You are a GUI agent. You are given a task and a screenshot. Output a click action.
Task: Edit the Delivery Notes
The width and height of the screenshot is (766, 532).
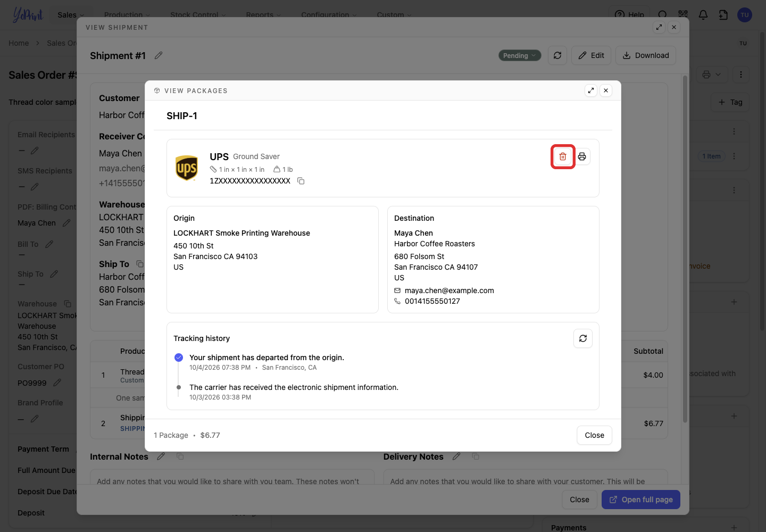(456, 456)
